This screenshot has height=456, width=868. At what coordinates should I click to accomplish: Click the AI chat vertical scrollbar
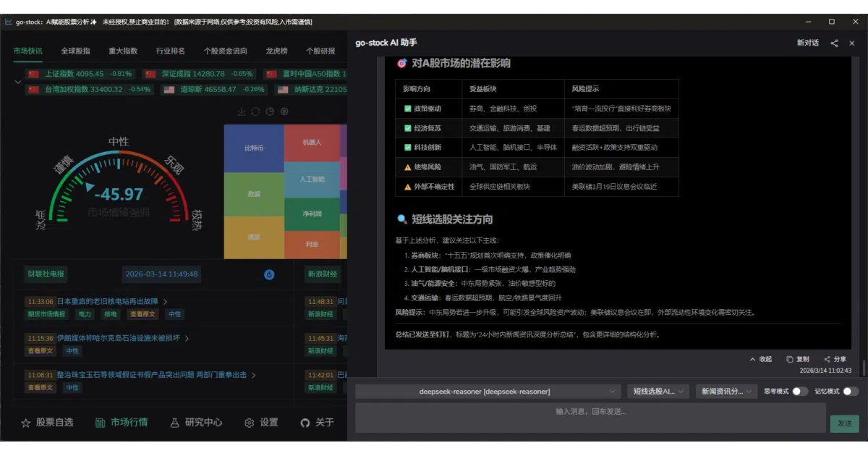862,368
